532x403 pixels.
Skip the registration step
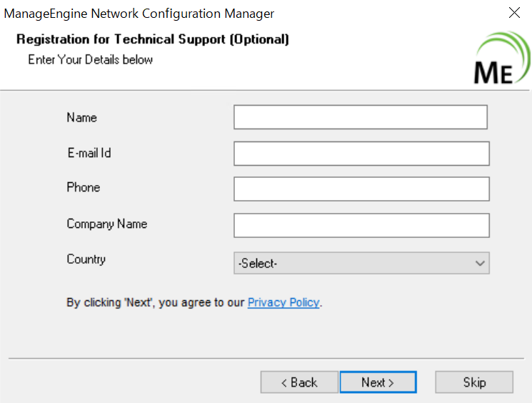(474, 382)
